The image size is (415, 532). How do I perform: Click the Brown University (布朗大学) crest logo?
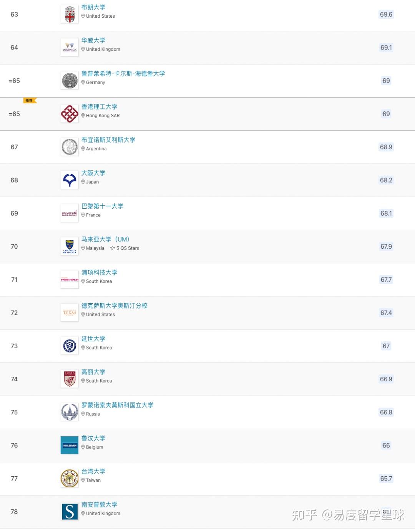click(70, 15)
